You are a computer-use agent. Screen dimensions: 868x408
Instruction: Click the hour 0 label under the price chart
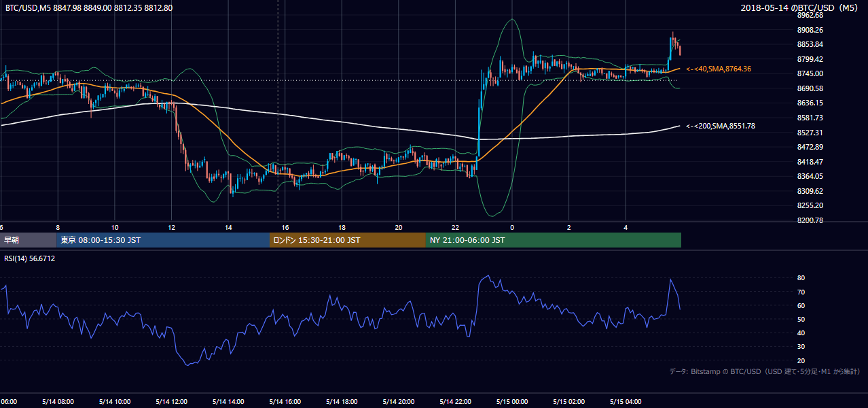pyautogui.click(x=512, y=228)
